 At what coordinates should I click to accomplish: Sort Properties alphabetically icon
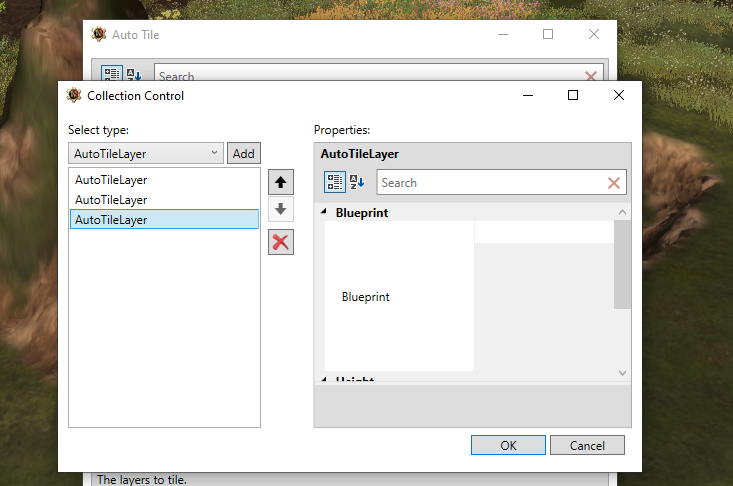coord(357,182)
